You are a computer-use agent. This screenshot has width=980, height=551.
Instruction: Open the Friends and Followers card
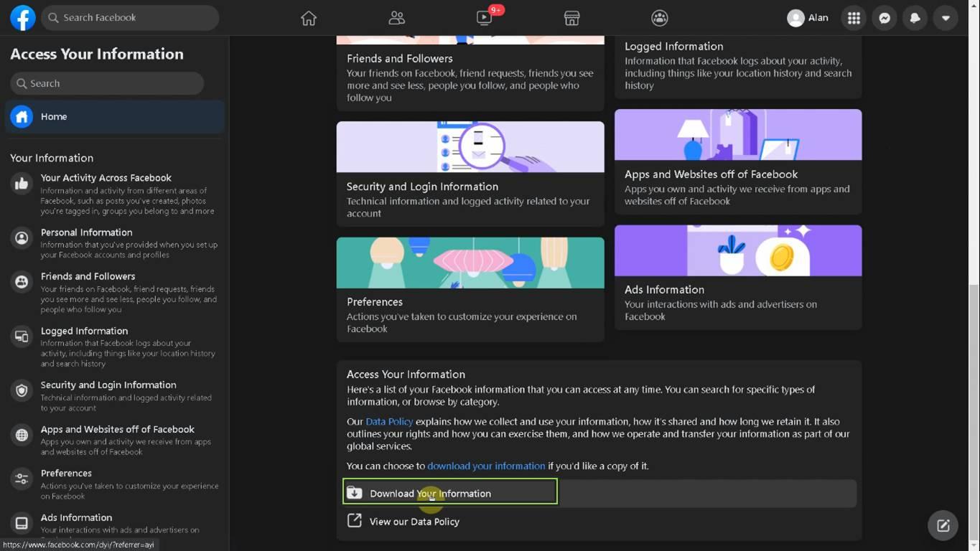coord(470,74)
